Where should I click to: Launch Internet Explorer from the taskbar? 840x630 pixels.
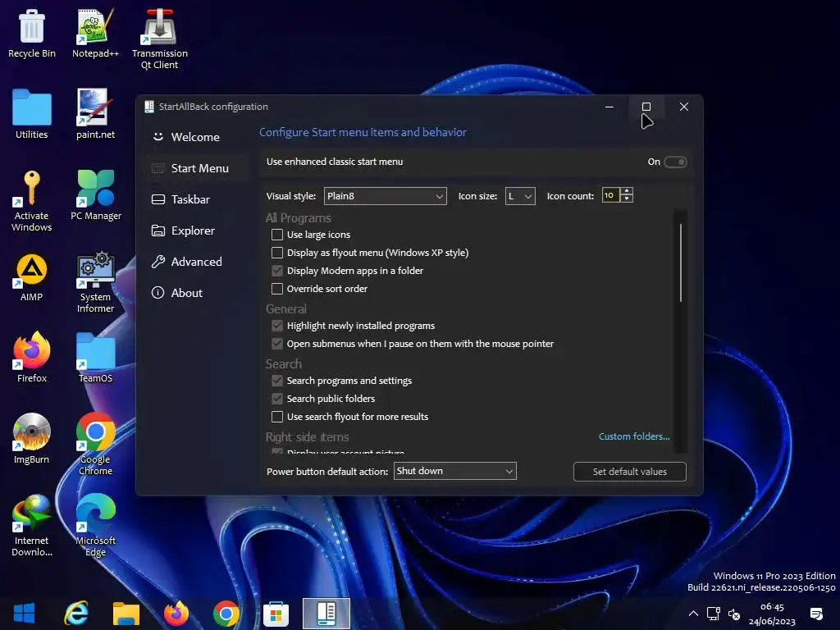[x=76, y=613]
